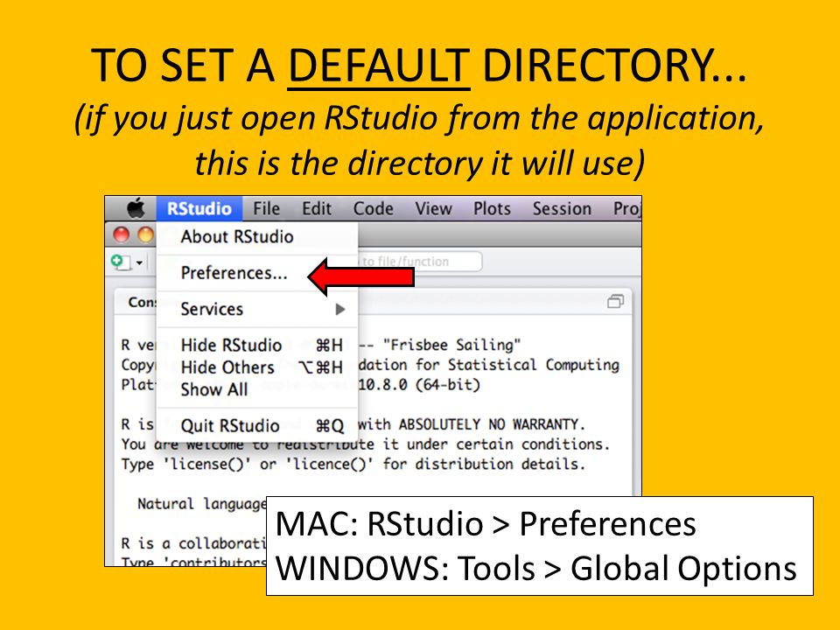Choose Preferences... from the RStudio menu
This screenshot has width=840, height=630.
(x=257, y=273)
